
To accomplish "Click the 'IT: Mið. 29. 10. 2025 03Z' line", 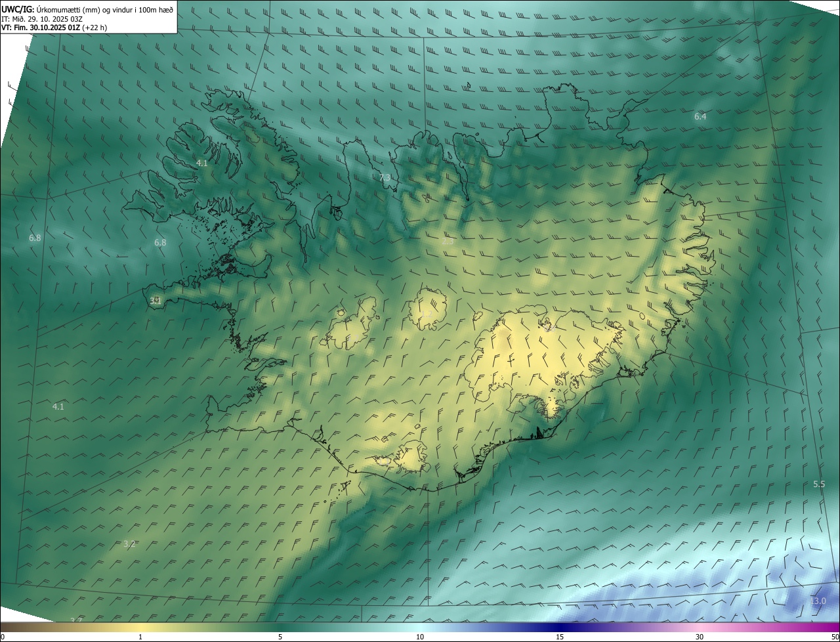I will (42, 19).
